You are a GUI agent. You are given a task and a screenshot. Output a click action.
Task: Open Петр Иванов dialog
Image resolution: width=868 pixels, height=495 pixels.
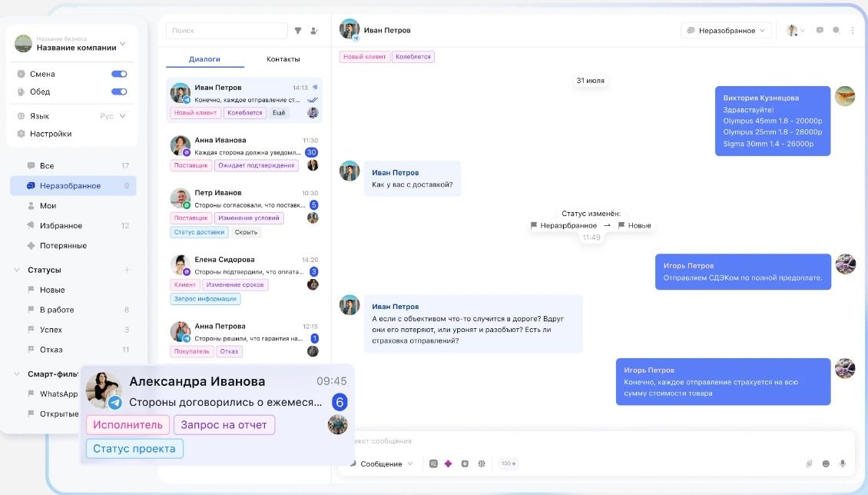[244, 212]
